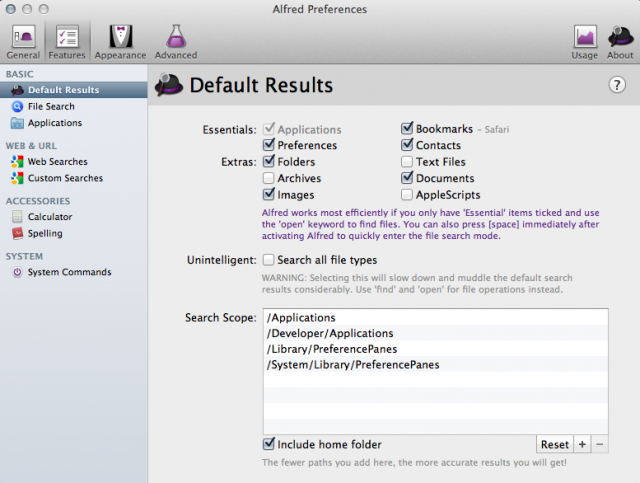Click the Spelling dictionary icon
Viewport: 640px width, 483px height.
click(17, 234)
